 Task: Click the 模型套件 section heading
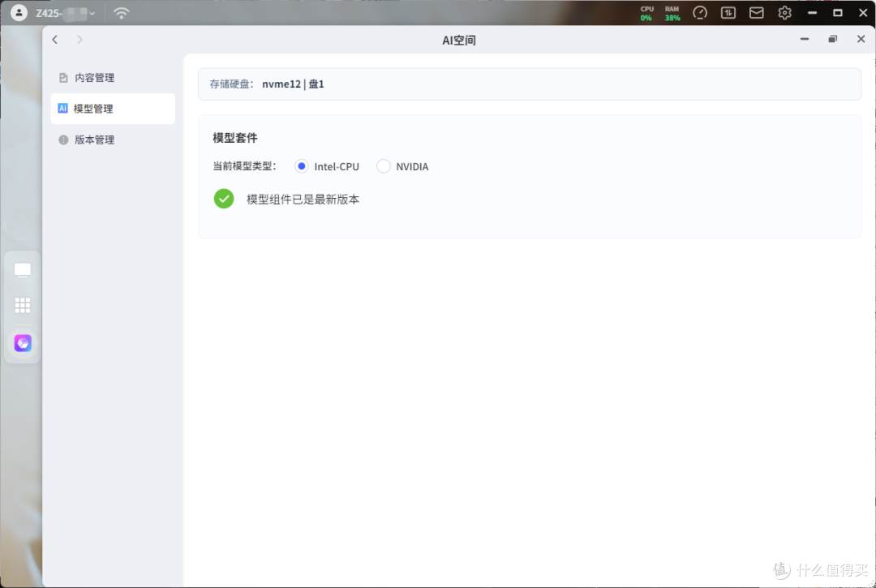[x=235, y=138]
